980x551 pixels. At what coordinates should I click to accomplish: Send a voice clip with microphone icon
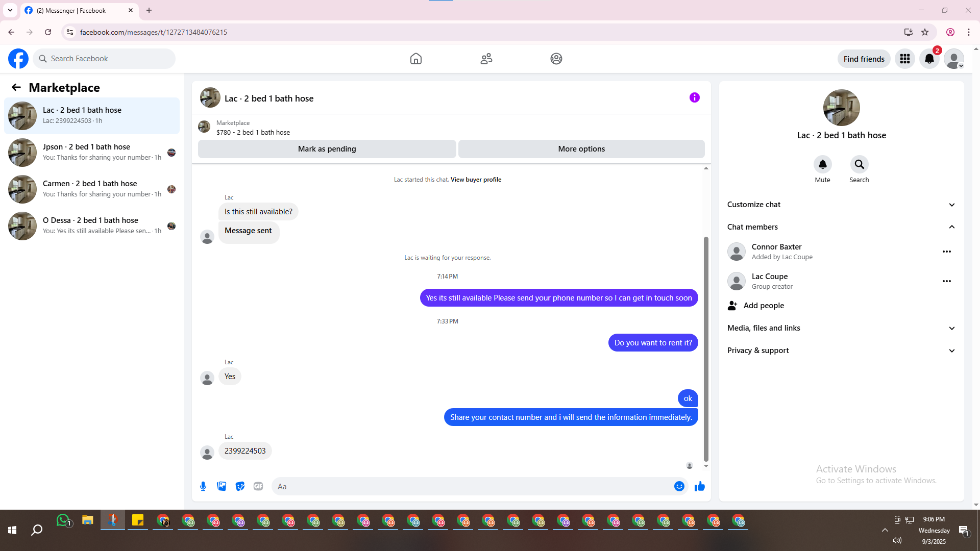[x=203, y=486]
